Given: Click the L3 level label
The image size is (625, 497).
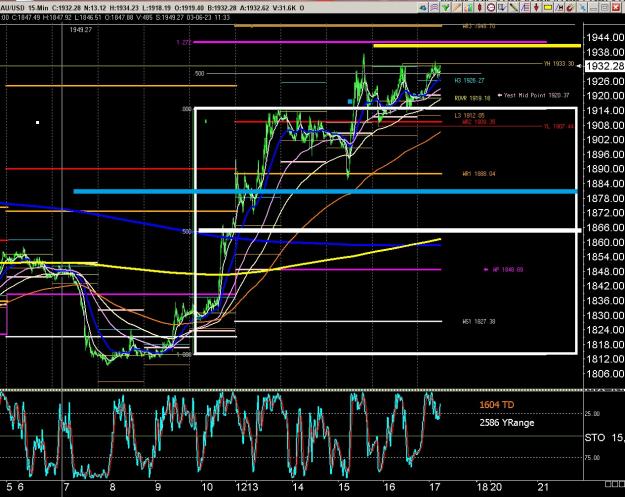Looking at the screenshot, I should [469, 116].
